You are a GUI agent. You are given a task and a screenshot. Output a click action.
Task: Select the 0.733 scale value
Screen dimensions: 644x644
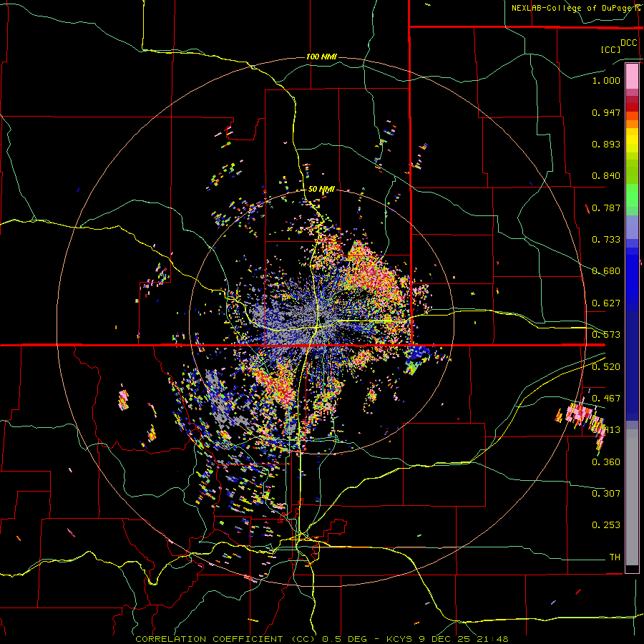point(606,240)
